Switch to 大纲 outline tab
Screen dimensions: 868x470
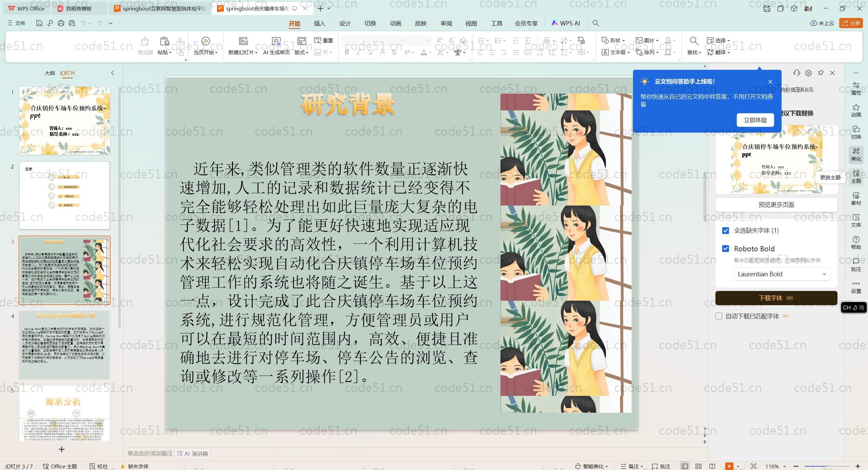[50, 73]
